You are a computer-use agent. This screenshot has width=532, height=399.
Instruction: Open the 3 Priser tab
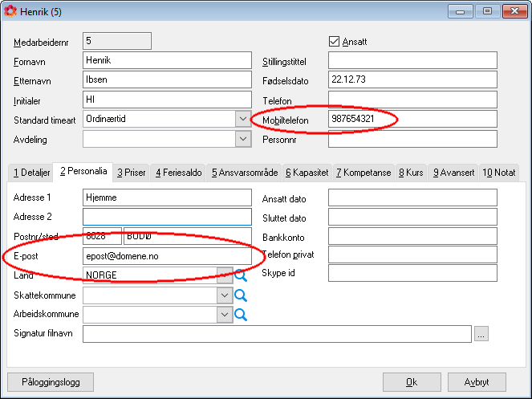(x=132, y=173)
